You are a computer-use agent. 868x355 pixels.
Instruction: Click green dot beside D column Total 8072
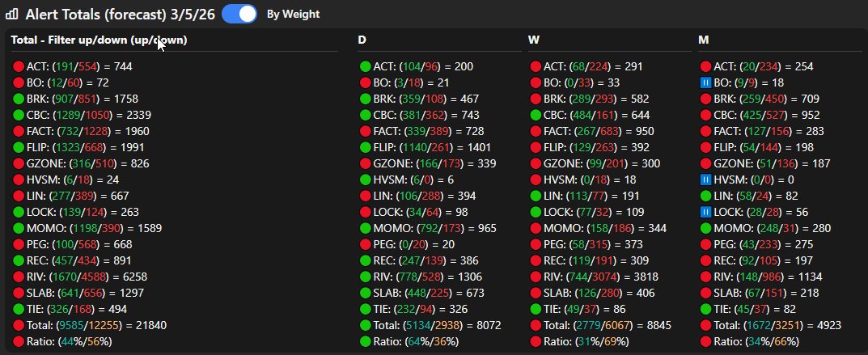(x=366, y=326)
